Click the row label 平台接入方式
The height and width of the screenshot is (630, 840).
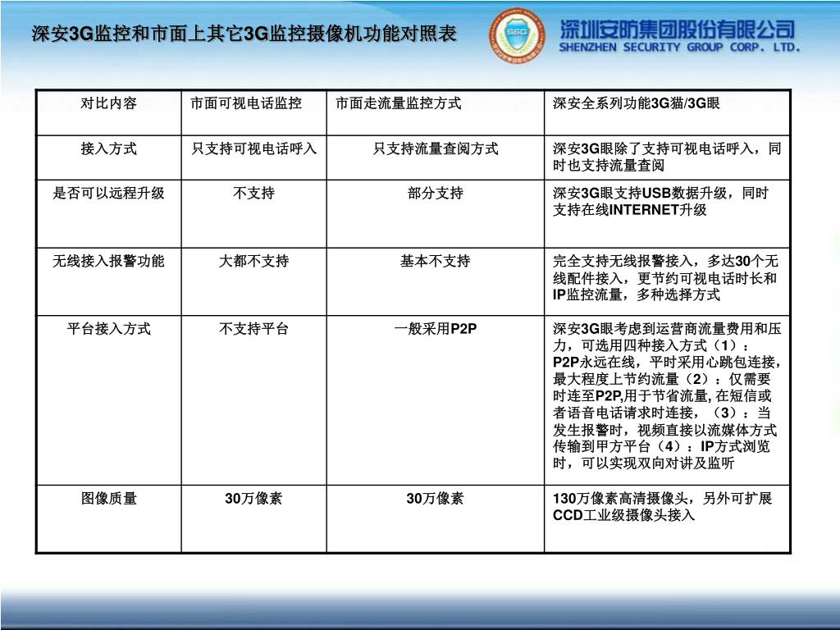point(109,328)
